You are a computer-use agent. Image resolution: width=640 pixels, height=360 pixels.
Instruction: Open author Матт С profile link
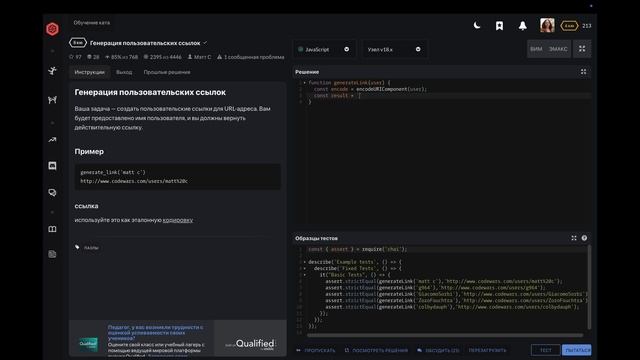pyautogui.click(x=199, y=57)
